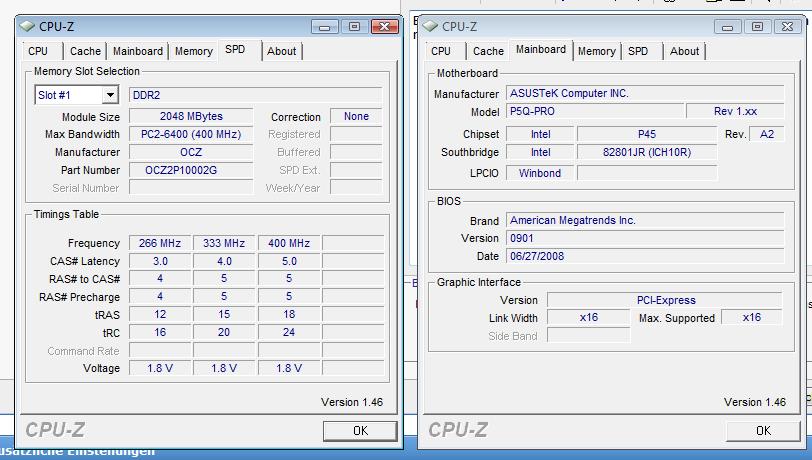Click American Megatrends Inc. BIOS brand

645,221
